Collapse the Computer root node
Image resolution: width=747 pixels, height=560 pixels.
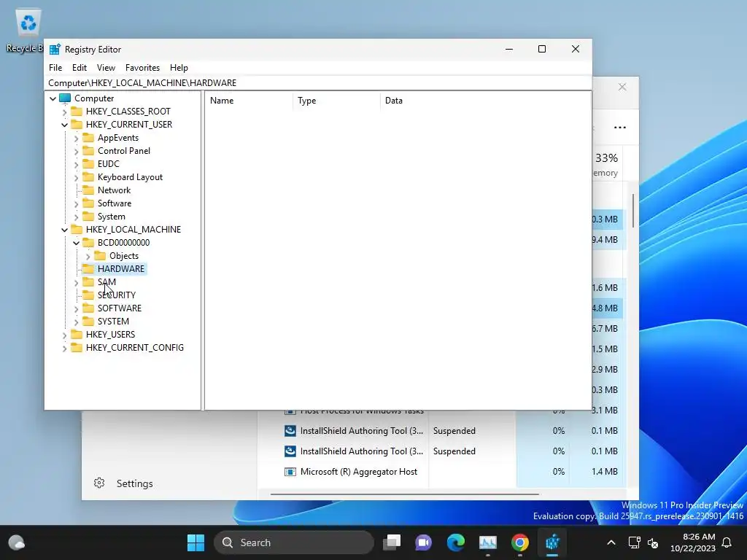point(53,98)
